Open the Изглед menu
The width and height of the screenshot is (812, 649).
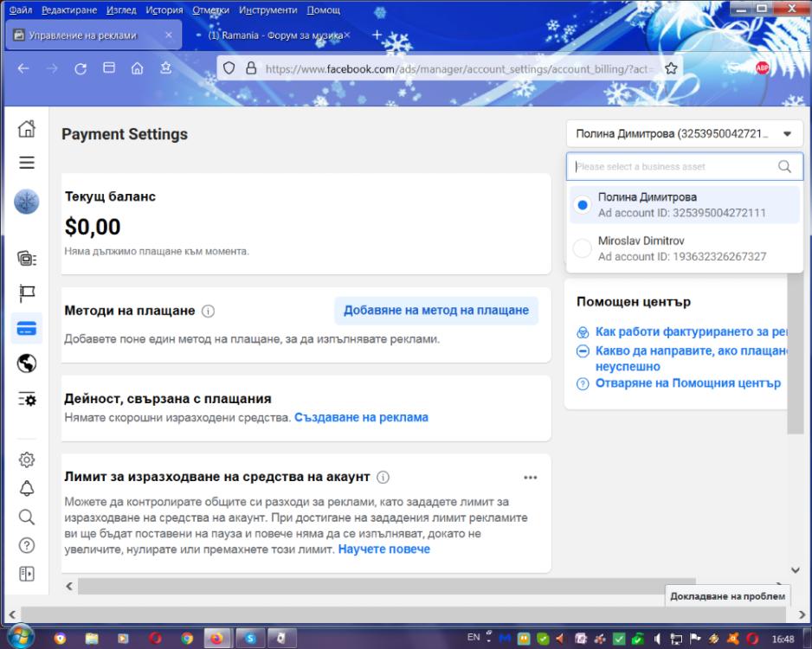[x=121, y=10]
